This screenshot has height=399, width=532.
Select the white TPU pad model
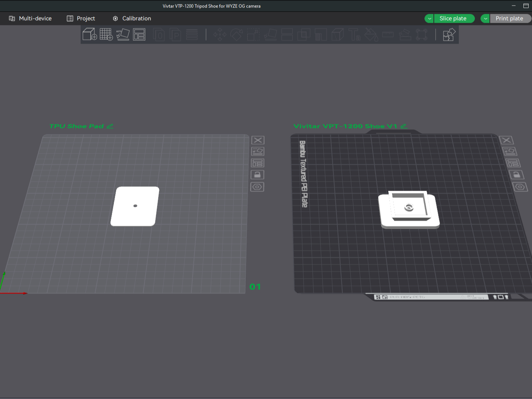pyautogui.click(x=135, y=206)
